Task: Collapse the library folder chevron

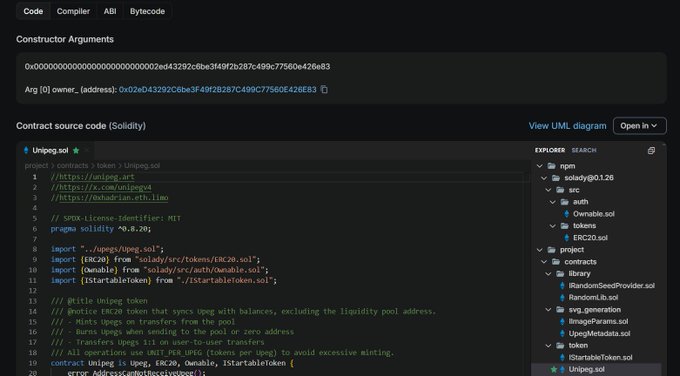Action: 548,274
